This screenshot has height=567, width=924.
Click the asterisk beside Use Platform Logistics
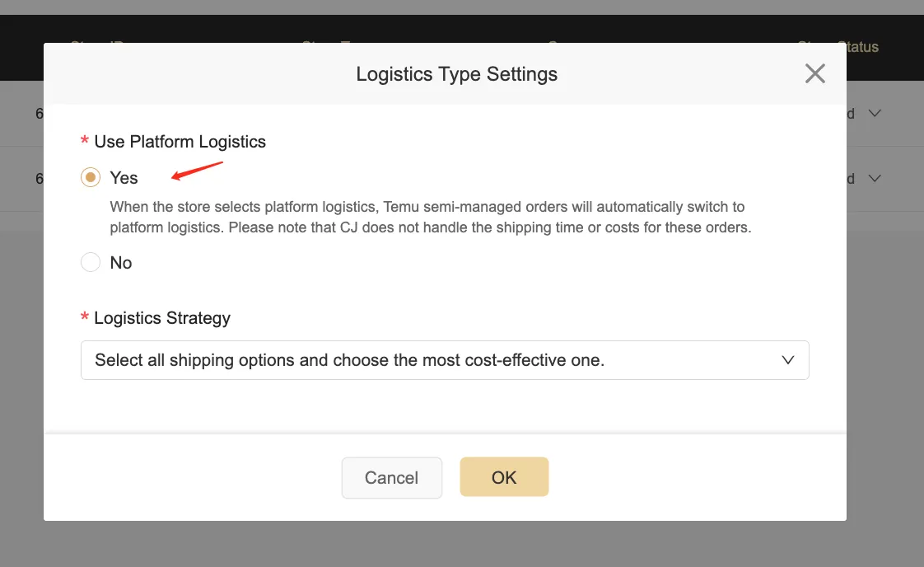tap(85, 143)
